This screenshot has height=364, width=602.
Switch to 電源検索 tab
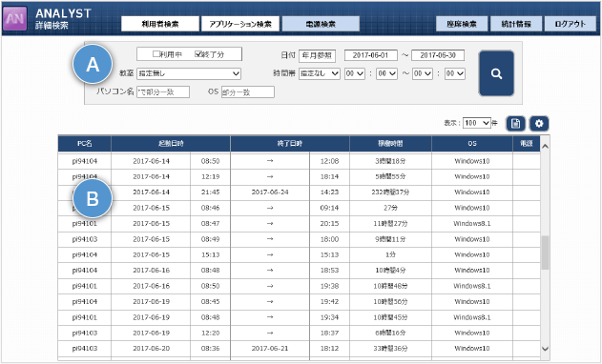tap(321, 24)
